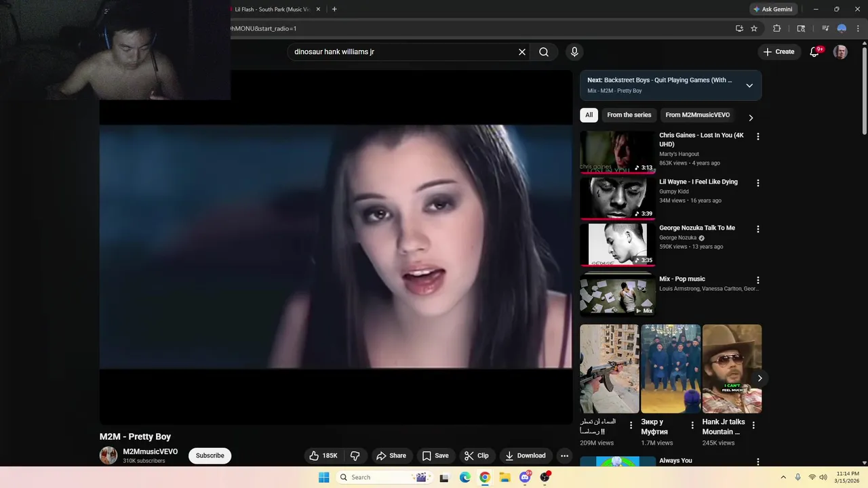Like the video with 185K likes

pyautogui.click(x=323, y=456)
